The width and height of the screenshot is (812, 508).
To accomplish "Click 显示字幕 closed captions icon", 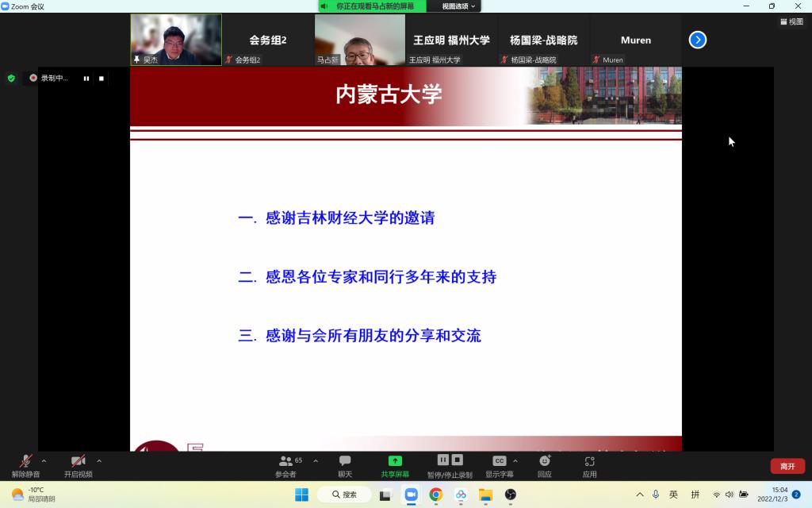I will pyautogui.click(x=499, y=461).
